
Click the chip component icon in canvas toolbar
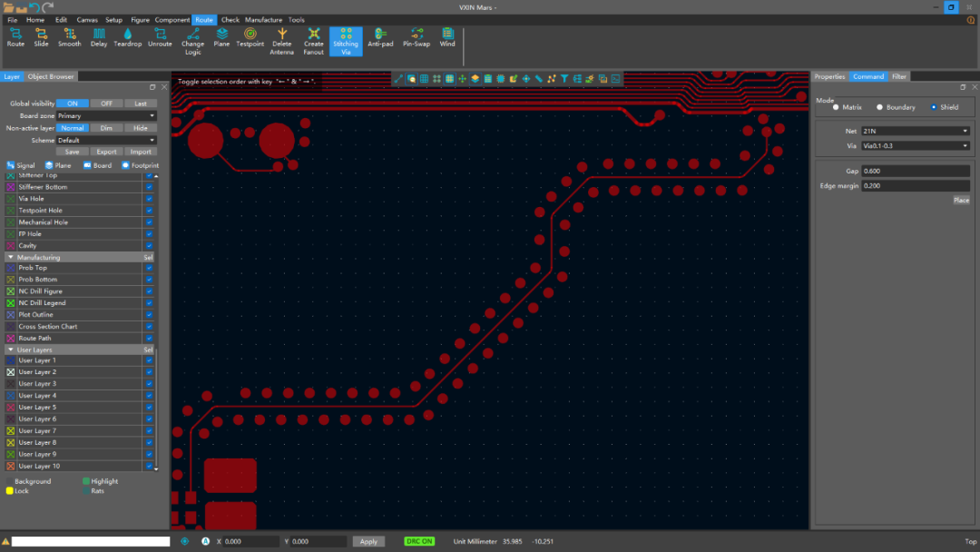(501, 79)
